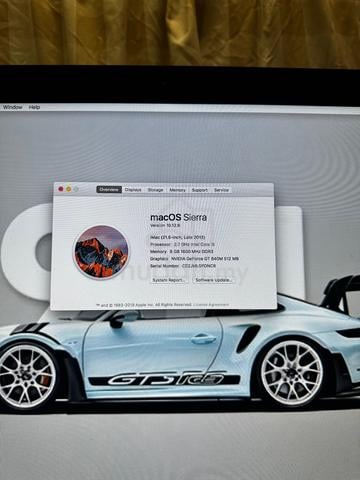
Task: Click the macOS Sierra mountain logo
Action: [101, 252]
